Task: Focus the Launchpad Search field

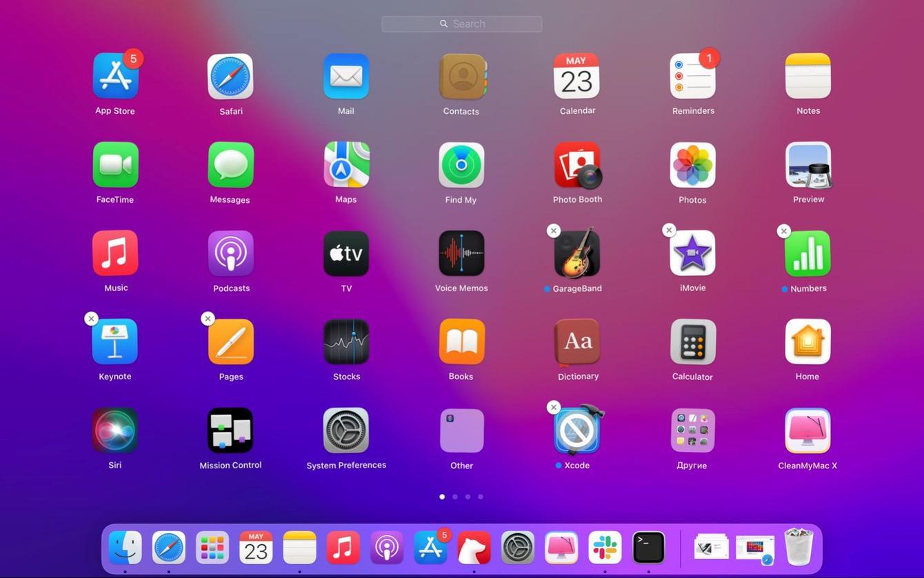Action: point(462,24)
